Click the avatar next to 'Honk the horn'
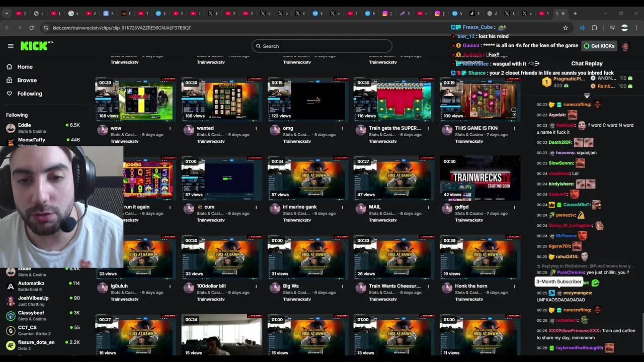This screenshot has width=644, height=362. point(447,288)
